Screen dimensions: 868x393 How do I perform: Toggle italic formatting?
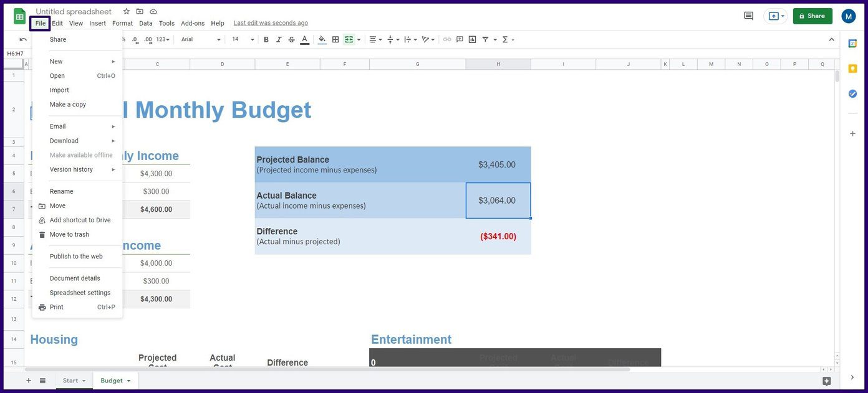(x=279, y=39)
